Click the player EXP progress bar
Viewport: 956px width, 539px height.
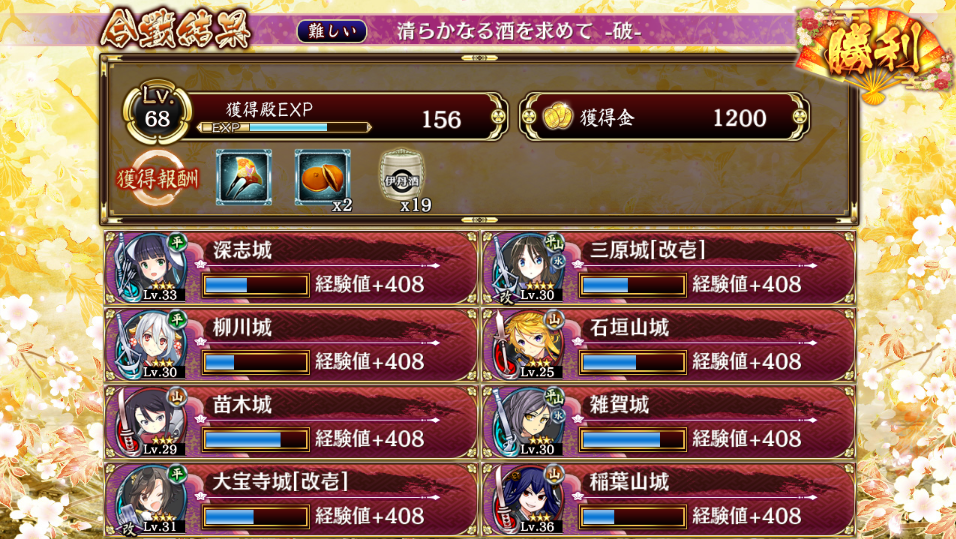click(284, 127)
